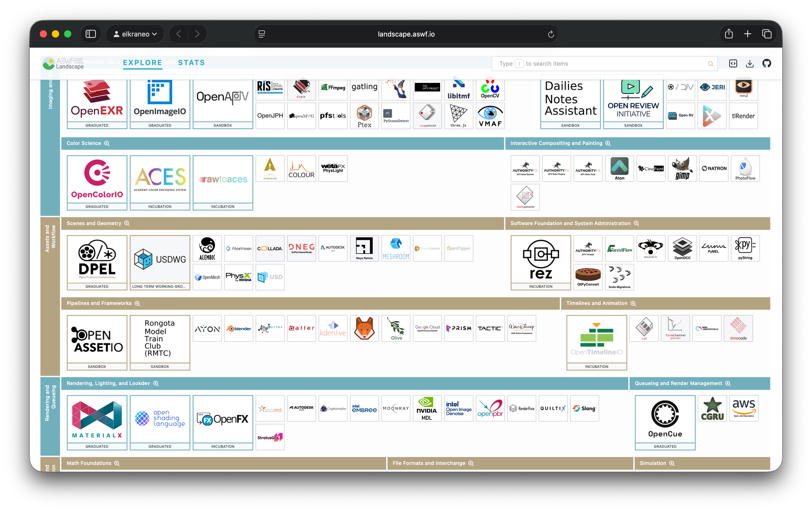Click the download icon in header
Viewport: 812px width, 511px height.
[750, 63]
